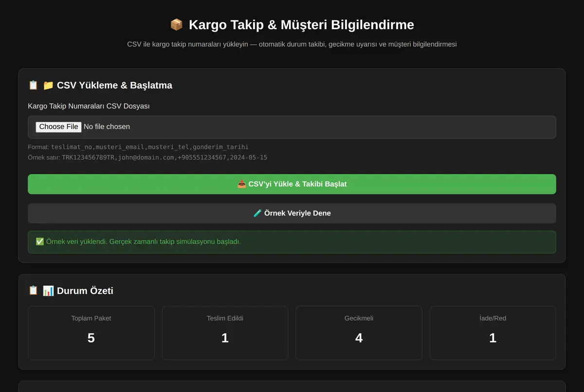Start tracking with CSV'yi Yükle & Takibi Başlat
Image resolution: width=584 pixels, height=392 pixels.
pyautogui.click(x=292, y=184)
